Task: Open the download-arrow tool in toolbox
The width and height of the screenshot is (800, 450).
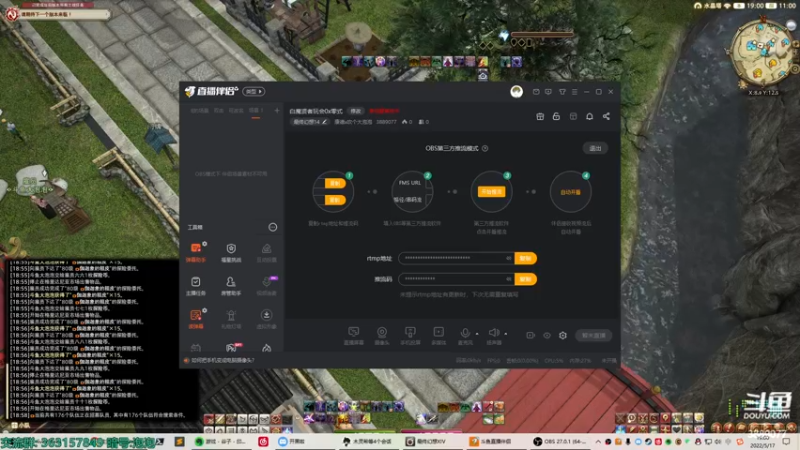Action: click(266, 319)
